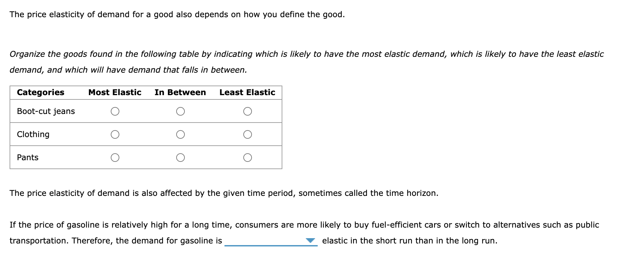The image size is (644, 256).
Task: Select Most Elastic for Clothing
Action: pyautogui.click(x=115, y=134)
